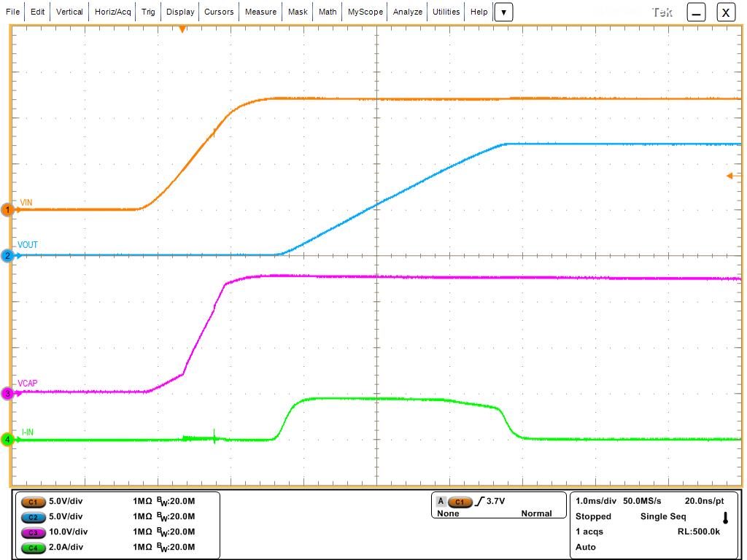This screenshot has width=747, height=560.
Task: Expand the menu bar dropdown arrow
Action: (503, 12)
